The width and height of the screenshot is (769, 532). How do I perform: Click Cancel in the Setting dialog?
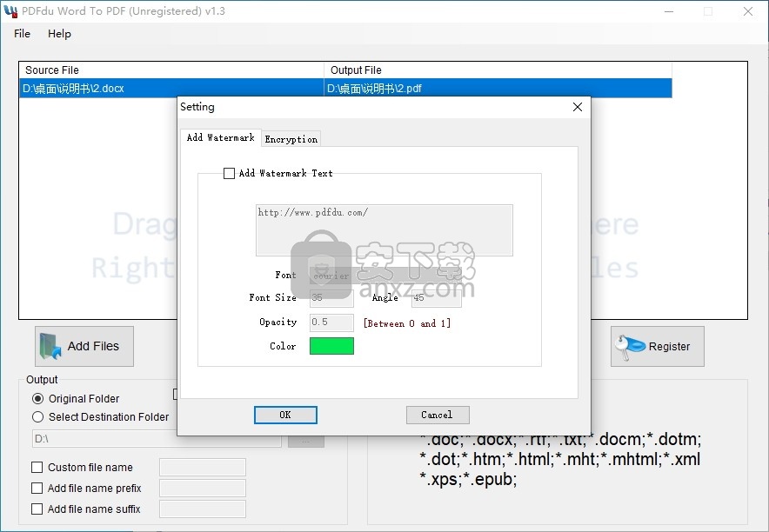pos(438,415)
